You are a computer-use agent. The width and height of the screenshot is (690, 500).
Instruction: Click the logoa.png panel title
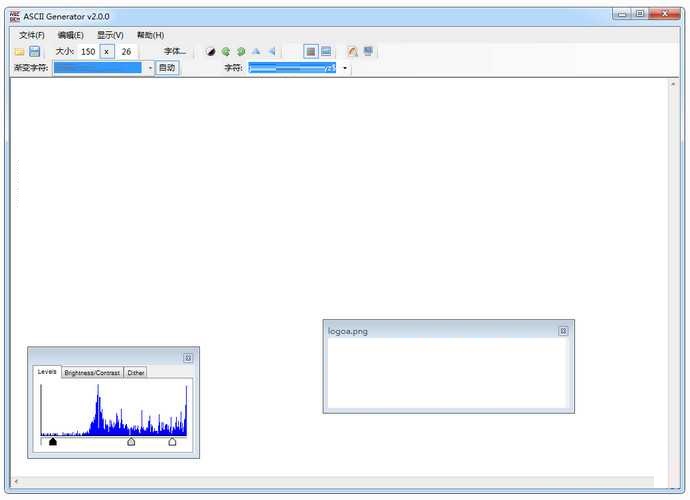(348, 331)
